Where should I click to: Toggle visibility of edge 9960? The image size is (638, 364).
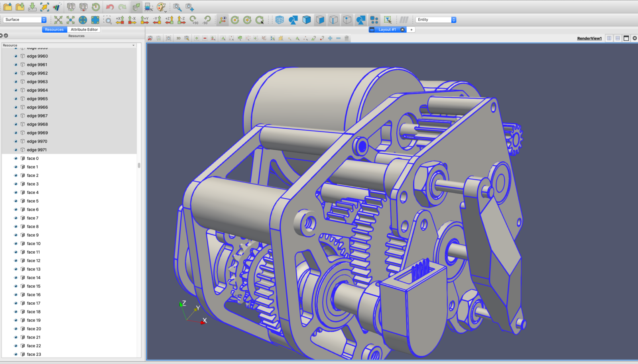tap(15, 56)
